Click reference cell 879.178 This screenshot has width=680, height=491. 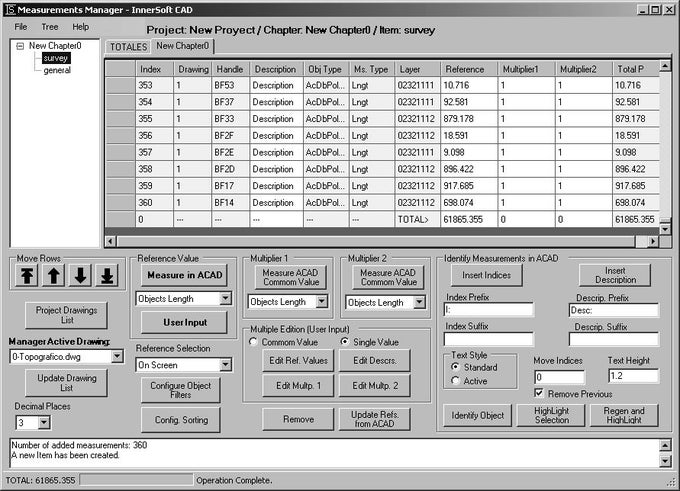point(468,118)
